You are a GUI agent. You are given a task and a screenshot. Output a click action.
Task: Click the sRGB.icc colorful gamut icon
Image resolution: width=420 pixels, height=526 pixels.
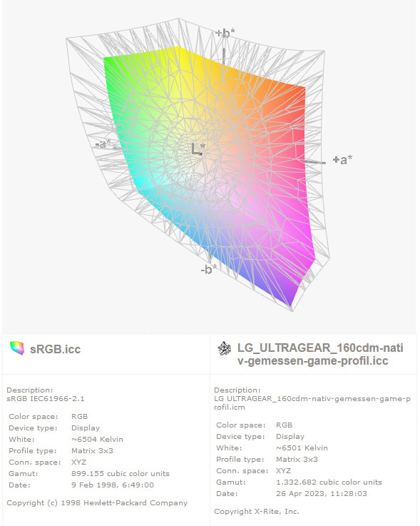tap(17, 348)
